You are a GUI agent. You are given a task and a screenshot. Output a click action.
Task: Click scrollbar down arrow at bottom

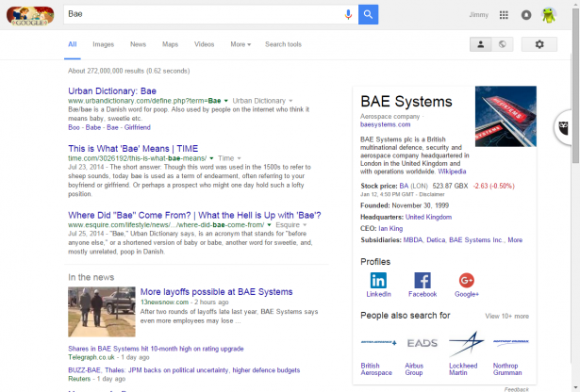575,388
